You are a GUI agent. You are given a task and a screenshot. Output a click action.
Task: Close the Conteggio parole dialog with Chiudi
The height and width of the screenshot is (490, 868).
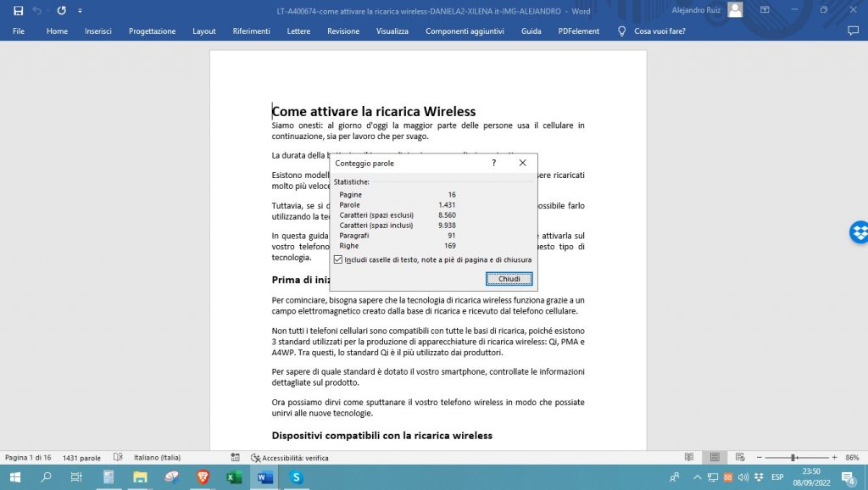[x=508, y=278]
